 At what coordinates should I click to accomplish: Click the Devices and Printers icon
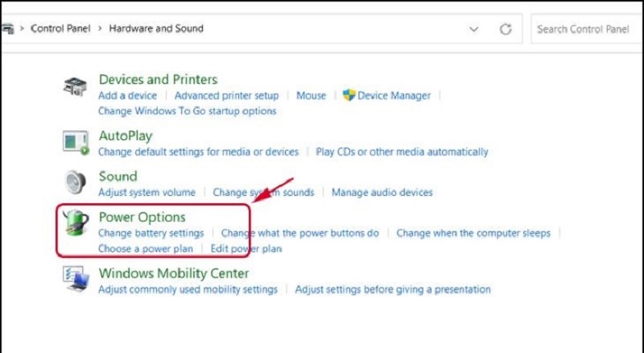click(x=75, y=87)
